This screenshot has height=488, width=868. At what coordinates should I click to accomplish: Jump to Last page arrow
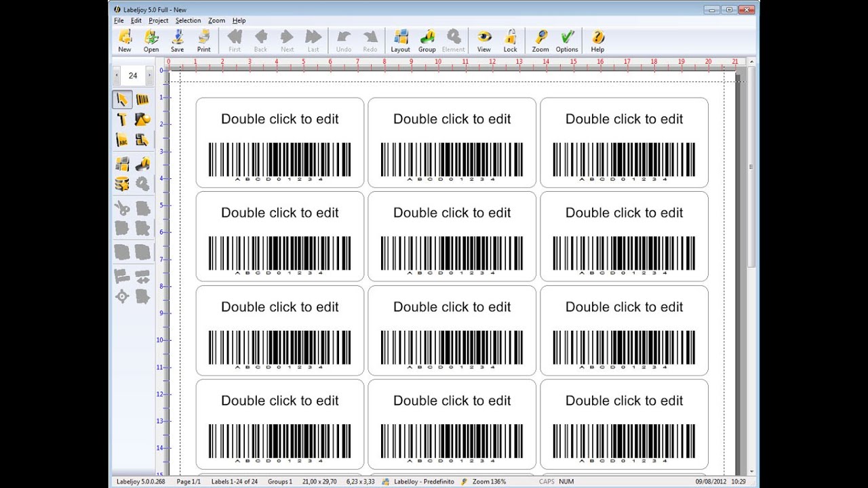click(313, 41)
